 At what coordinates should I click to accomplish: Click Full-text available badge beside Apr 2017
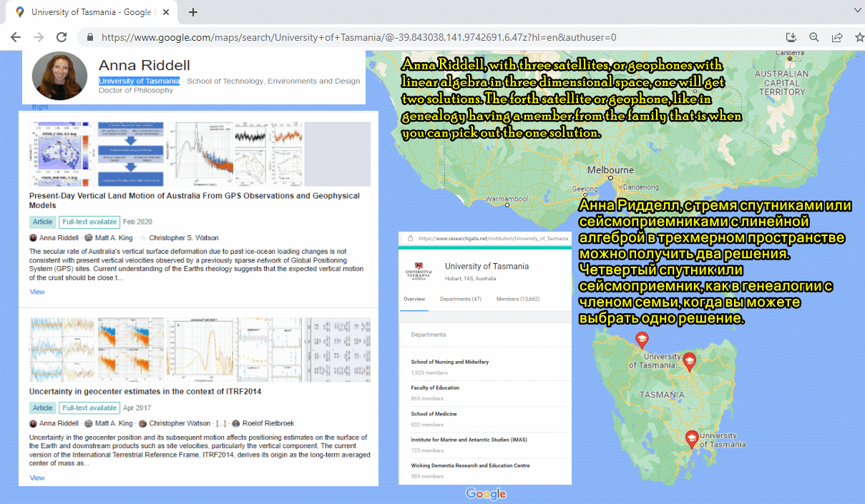pyautogui.click(x=89, y=408)
